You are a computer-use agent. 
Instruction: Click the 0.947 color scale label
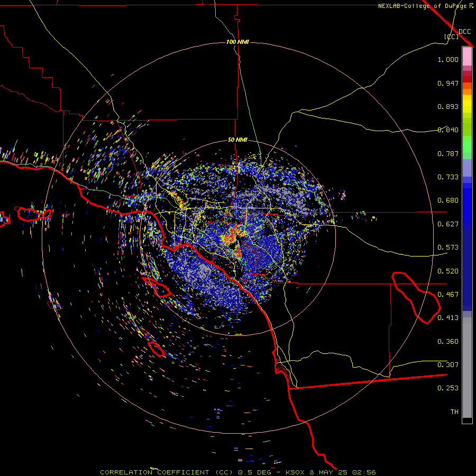(x=448, y=83)
